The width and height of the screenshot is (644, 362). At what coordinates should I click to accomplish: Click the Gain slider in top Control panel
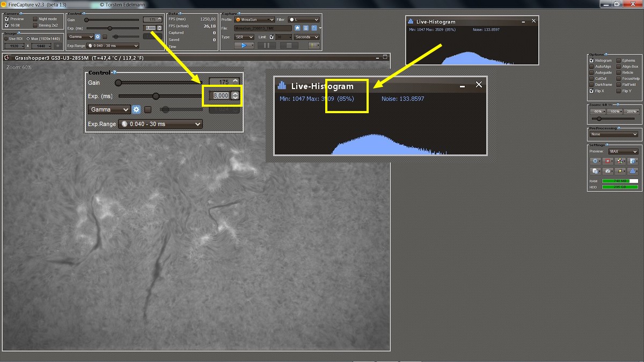point(112,19)
